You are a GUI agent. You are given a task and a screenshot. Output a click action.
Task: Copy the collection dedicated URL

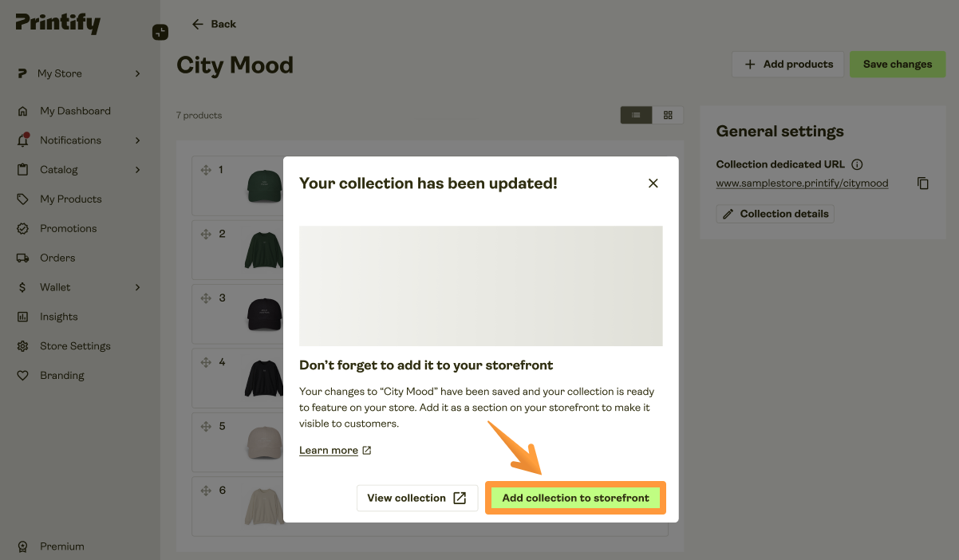click(x=923, y=183)
